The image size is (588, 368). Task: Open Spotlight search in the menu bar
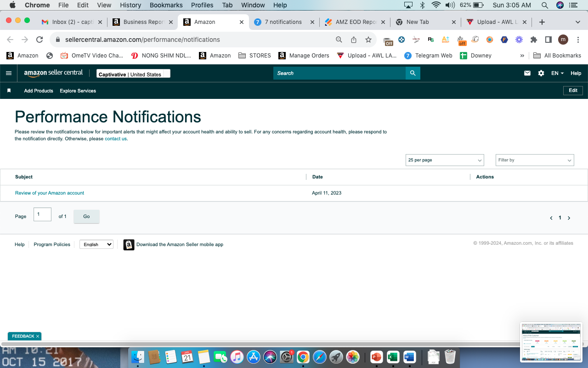pos(545,5)
